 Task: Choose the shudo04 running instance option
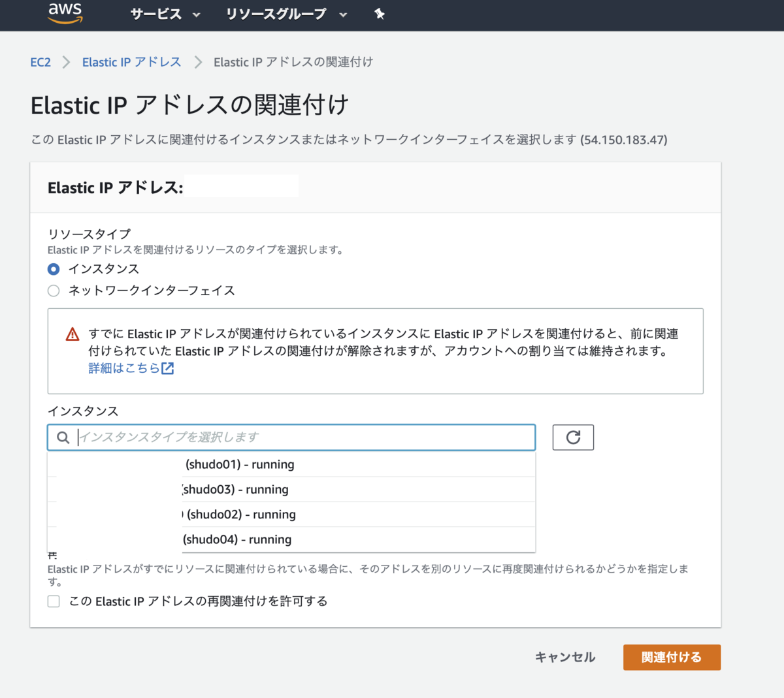[x=291, y=539]
